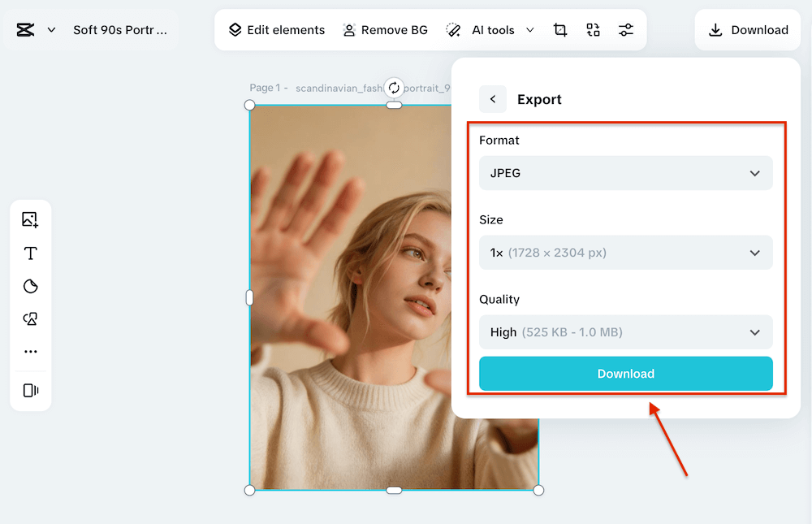Select Remove BG in the toolbar
This screenshot has height=524, width=812.
pyautogui.click(x=385, y=30)
